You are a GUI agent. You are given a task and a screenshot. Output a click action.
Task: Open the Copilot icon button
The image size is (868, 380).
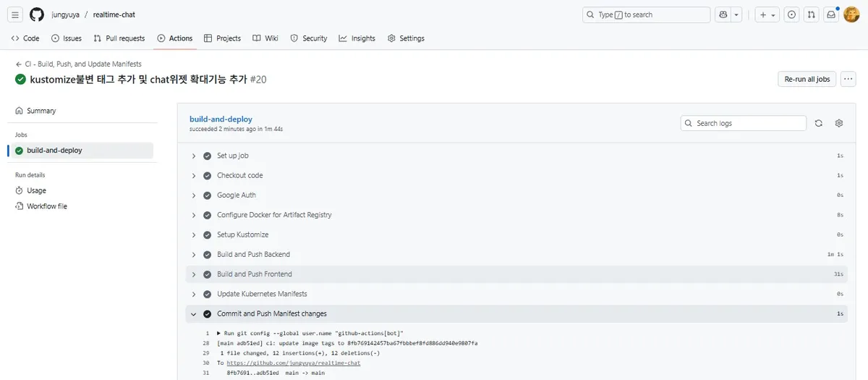723,15
